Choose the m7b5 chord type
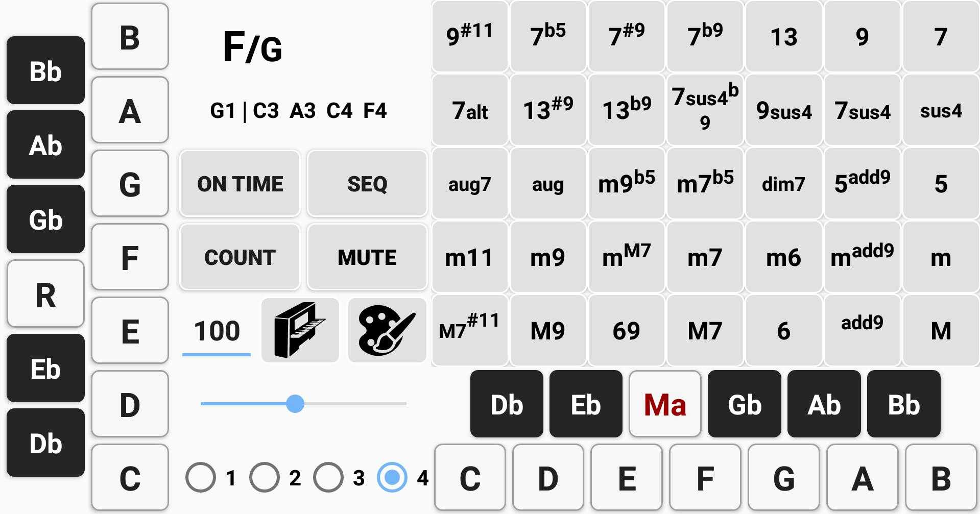The height and width of the screenshot is (514, 980). (705, 184)
